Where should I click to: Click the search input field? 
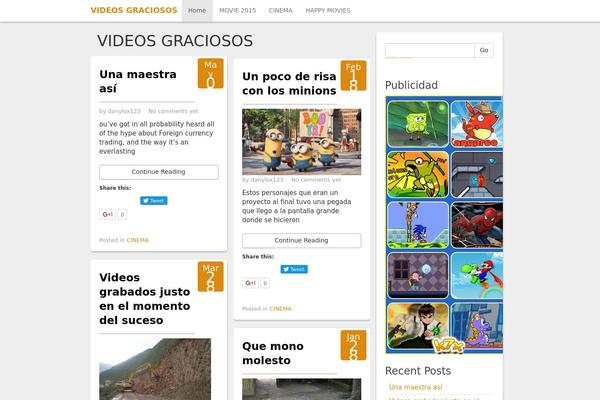coord(430,50)
